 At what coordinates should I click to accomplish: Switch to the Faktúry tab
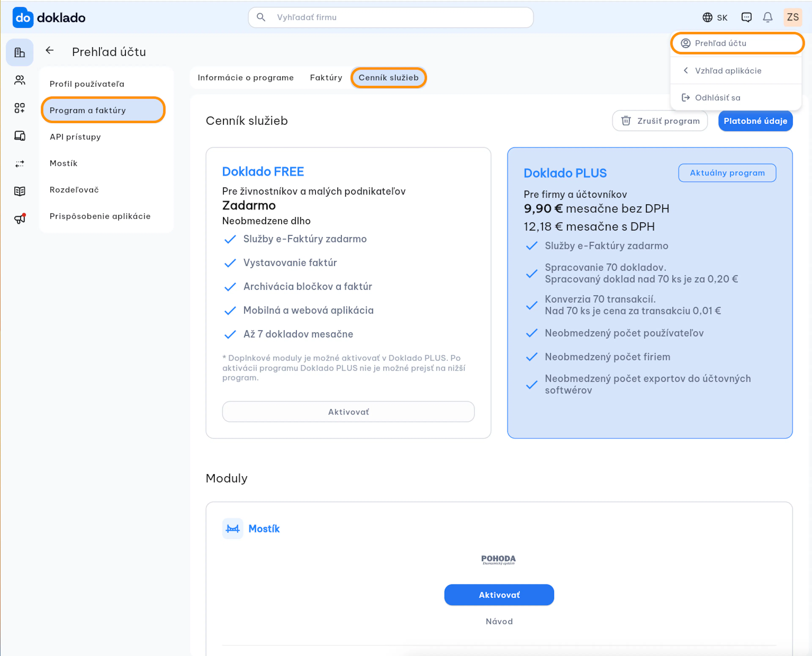[326, 78]
